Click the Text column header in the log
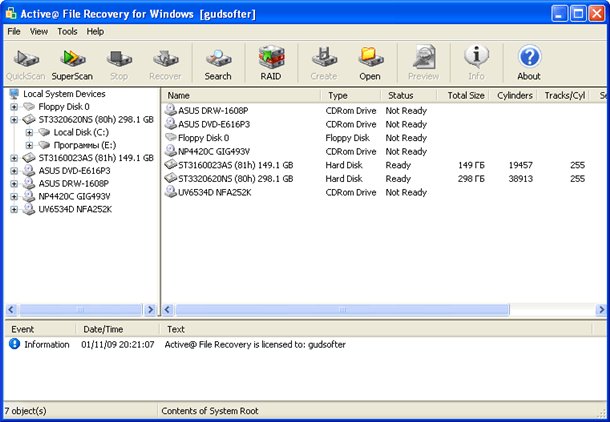 click(x=376, y=329)
